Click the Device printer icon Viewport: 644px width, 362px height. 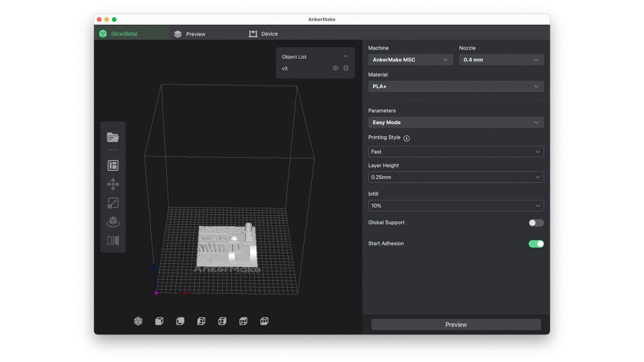[x=253, y=34]
